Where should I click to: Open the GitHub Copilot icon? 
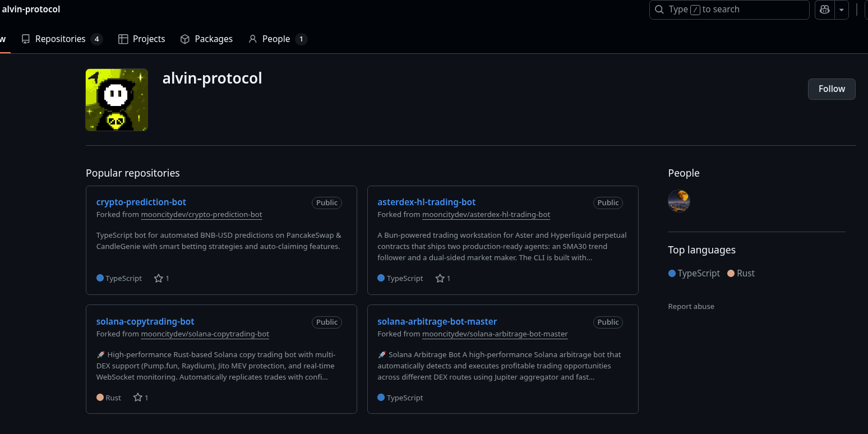click(824, 10)
